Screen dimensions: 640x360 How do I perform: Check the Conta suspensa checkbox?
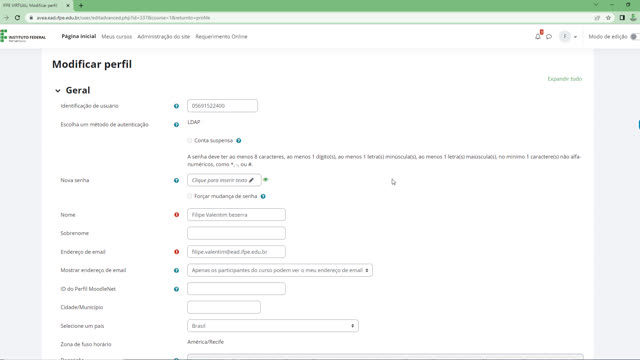[190, 140]
